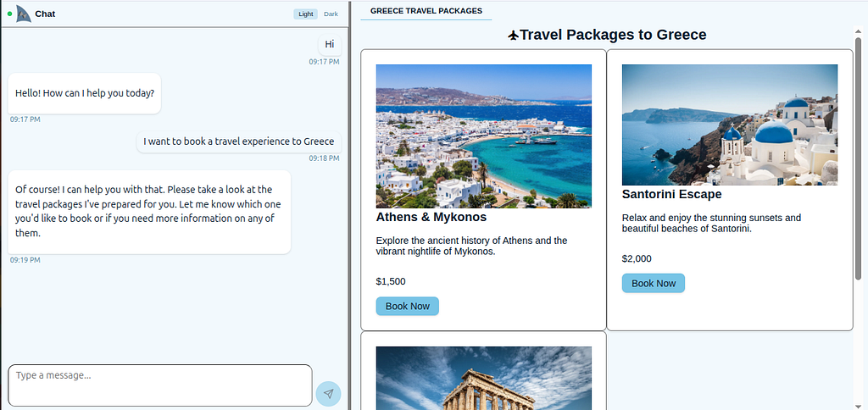The height and width of the screenshot is (410, 868).
Task: Open the Santorini blue domes photo
Action: tap(730, 125)
